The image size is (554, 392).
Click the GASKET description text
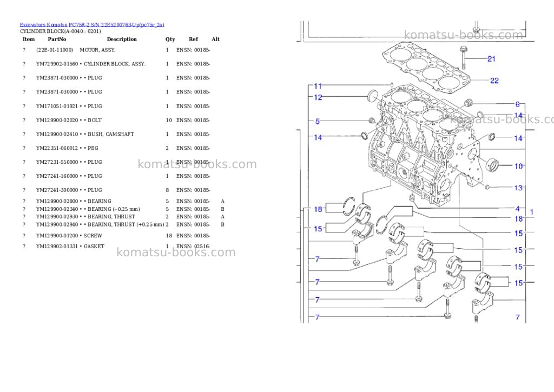click(x=94, y=247)
